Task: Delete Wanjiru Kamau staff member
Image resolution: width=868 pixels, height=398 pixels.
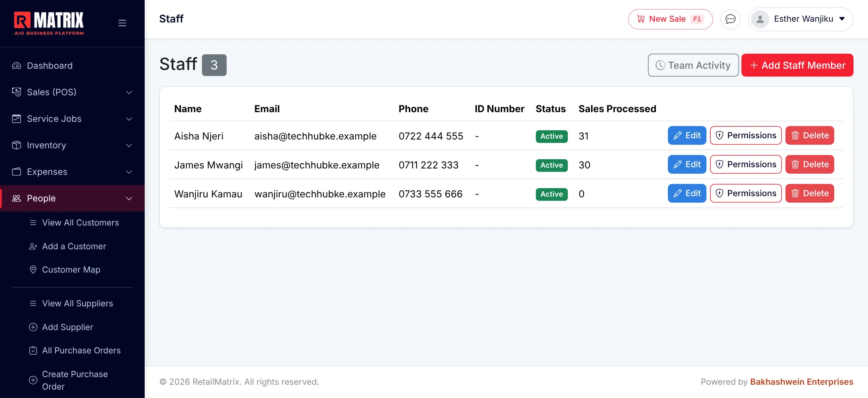Action: pyautogui.click(x=810, y=193)
